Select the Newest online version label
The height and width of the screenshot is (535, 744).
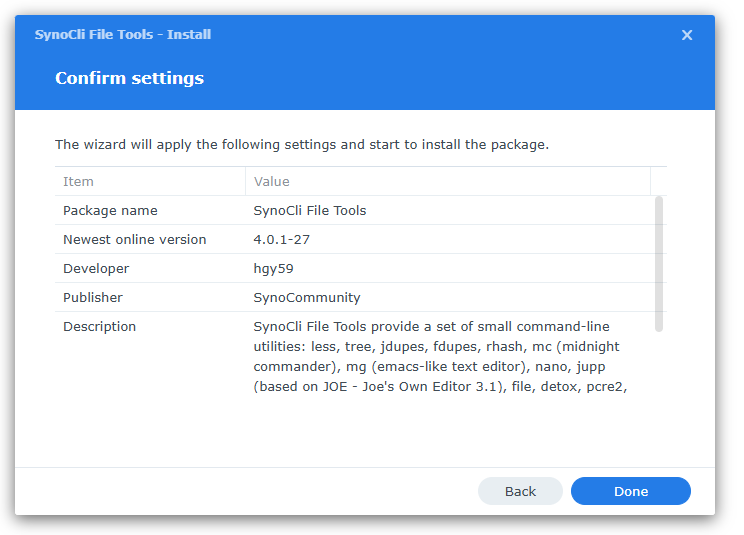point(134,239)
